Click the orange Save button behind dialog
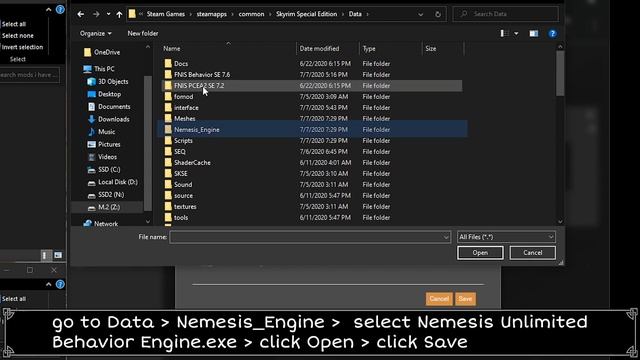 tap(465, 299)
